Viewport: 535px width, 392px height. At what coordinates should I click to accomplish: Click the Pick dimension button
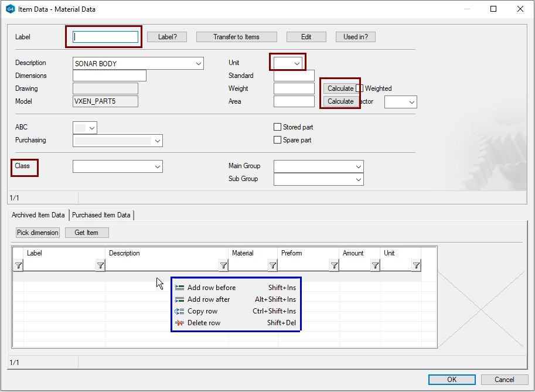pyautogui.click(x=38, y=233)
